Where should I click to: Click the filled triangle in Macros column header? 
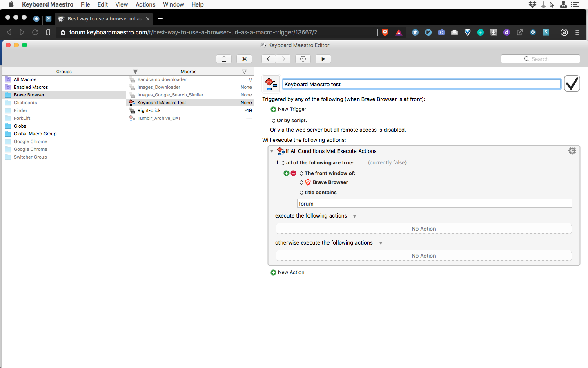[135, 72]
